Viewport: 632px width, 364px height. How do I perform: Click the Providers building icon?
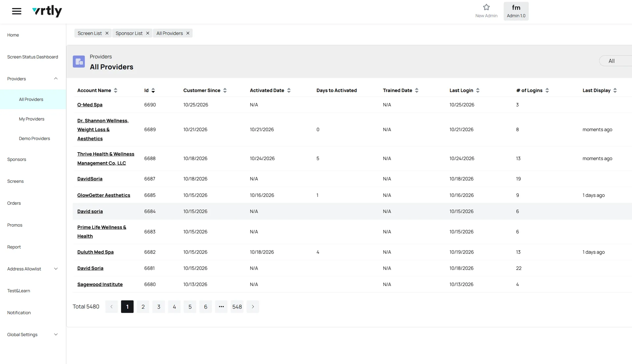[x=79, y=61]
